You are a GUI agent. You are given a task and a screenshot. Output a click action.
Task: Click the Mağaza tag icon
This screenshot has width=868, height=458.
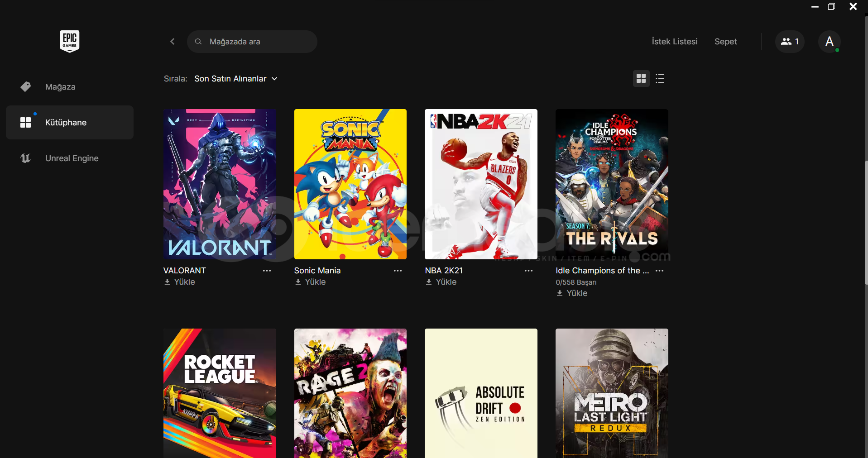pyautogui.click(x=26, y=86)
